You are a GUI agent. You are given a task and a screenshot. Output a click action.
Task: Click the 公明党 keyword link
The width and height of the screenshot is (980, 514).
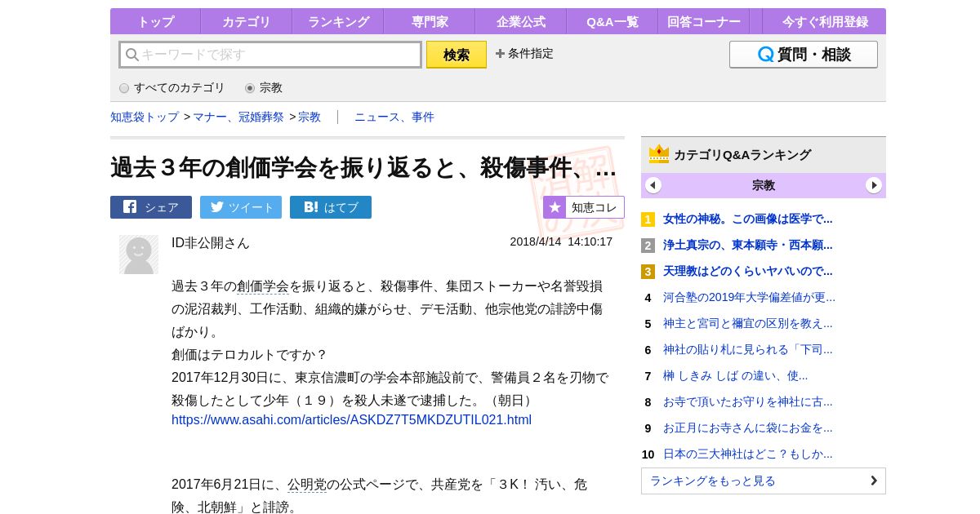tap(307, 485)
